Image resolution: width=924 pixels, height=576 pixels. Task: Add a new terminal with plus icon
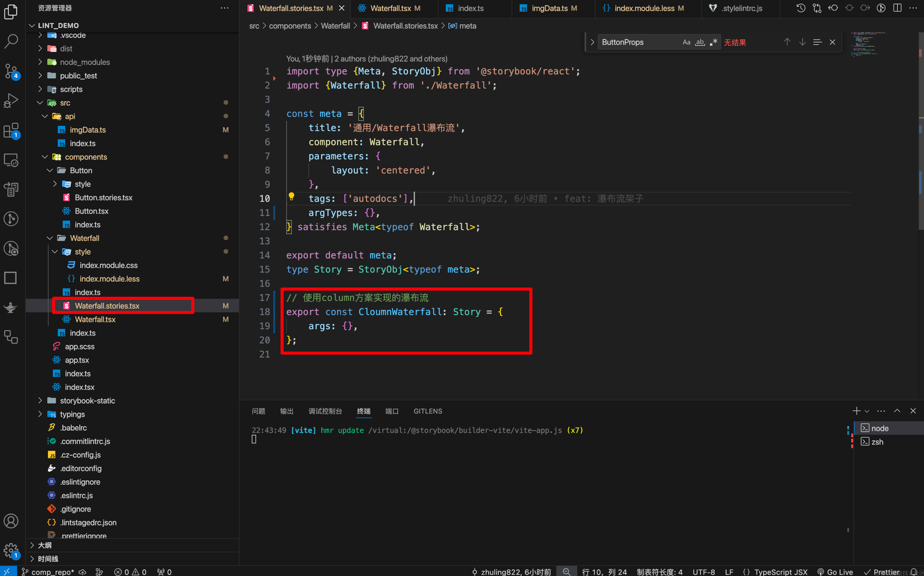(x=856, y=411)
